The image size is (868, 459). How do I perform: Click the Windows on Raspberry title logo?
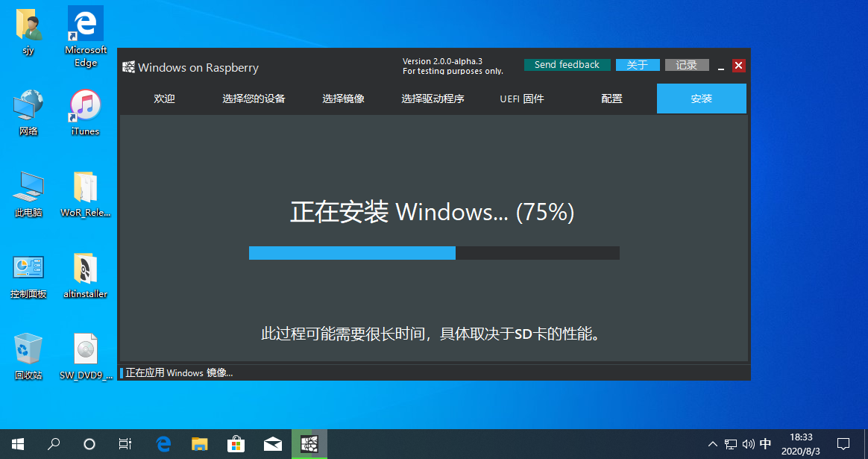128,68
